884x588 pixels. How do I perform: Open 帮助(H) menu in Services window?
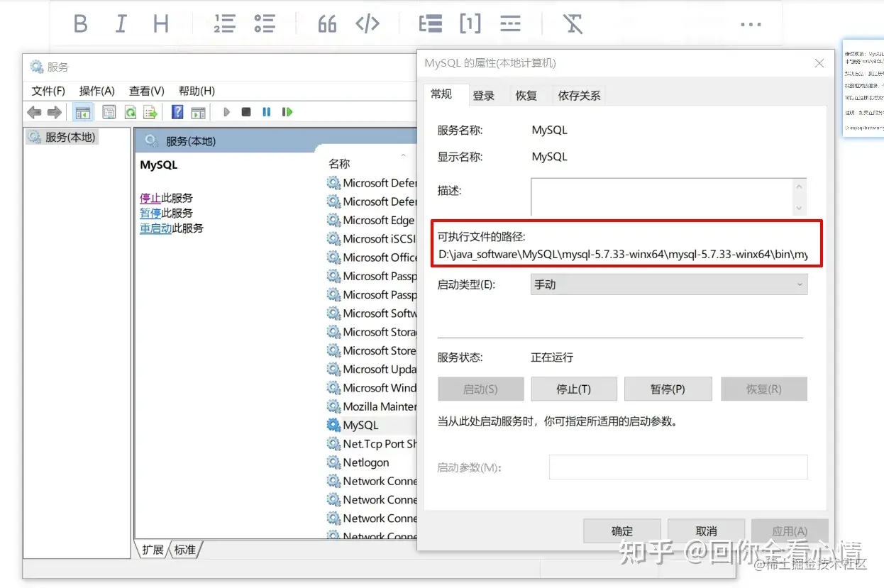(197, 91)
